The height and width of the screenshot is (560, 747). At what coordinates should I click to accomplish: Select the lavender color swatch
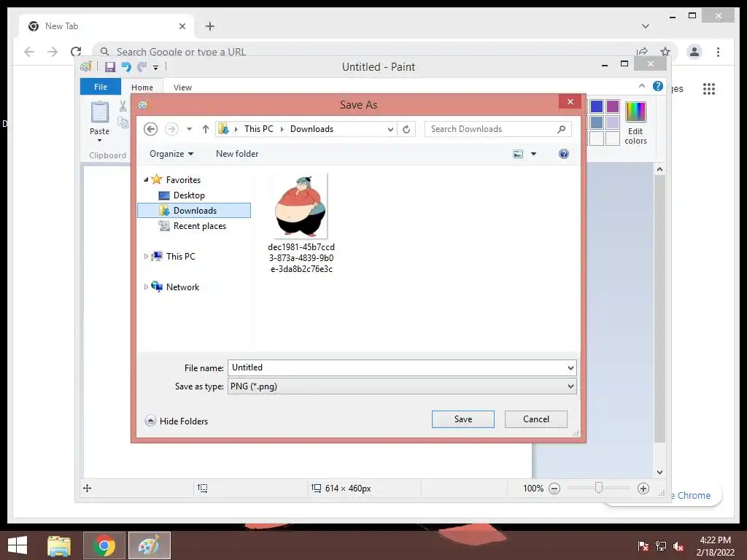[613, 122]
